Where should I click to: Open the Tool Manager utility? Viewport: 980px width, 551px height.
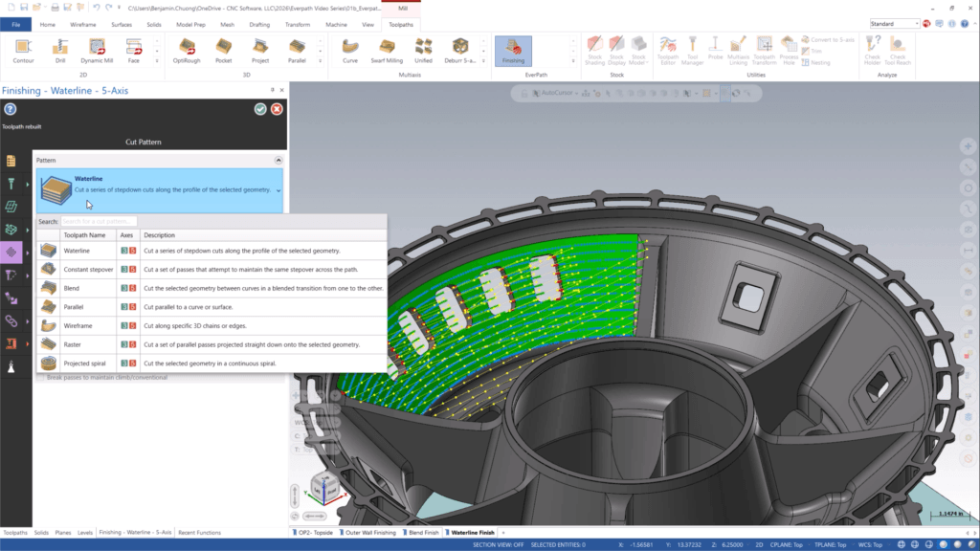pyautogui.click(x=693, y=48)
